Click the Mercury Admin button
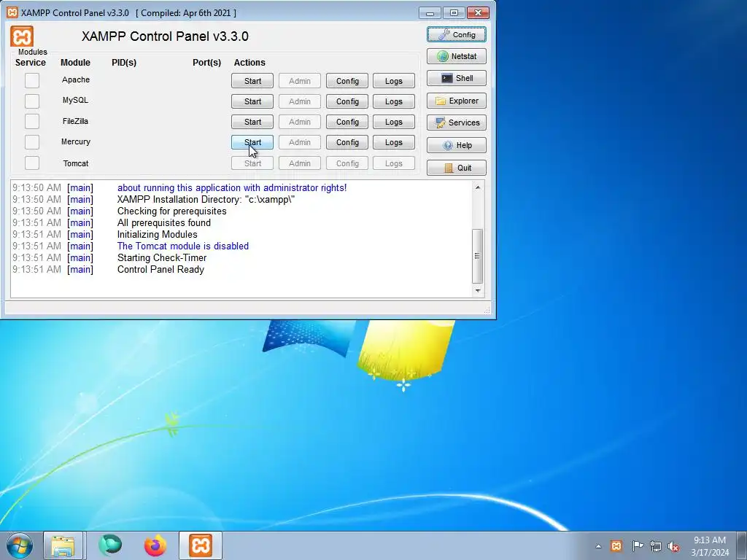This screenshot has width=747, height=560. pos(300,142)
